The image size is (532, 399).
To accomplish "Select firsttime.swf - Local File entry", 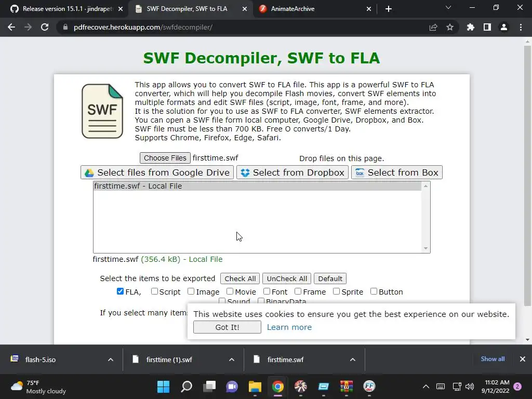I will pos(257,186).
